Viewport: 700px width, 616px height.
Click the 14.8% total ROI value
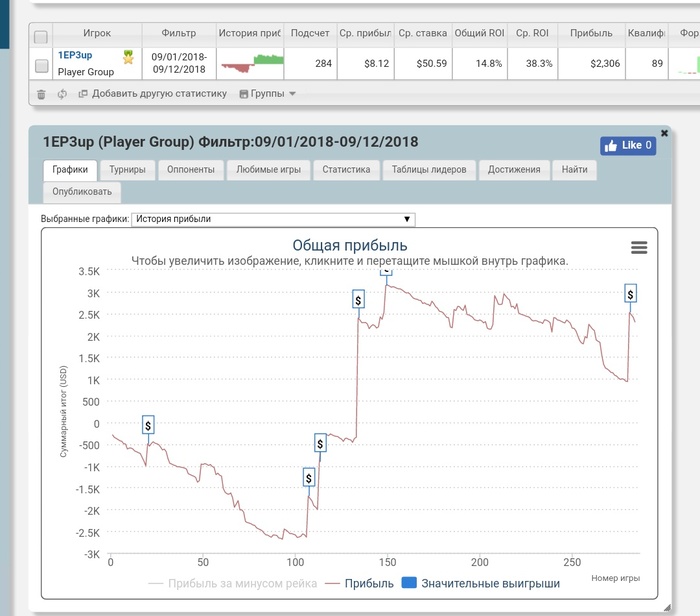point(489,64)
